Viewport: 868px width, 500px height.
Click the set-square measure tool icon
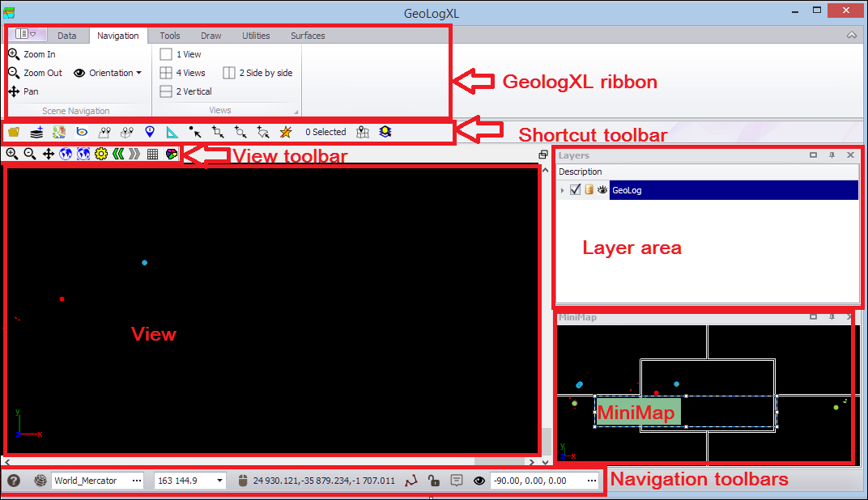pyautogui.click(x=172, y=132)
